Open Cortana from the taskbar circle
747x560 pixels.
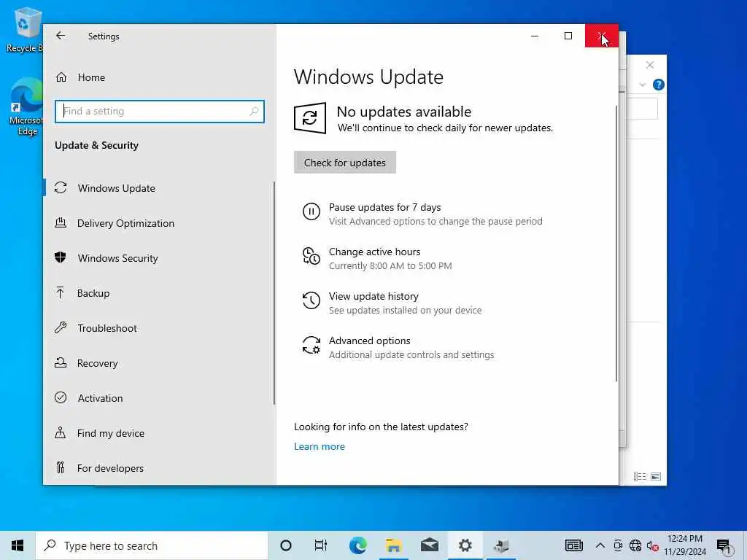(286, 545)
